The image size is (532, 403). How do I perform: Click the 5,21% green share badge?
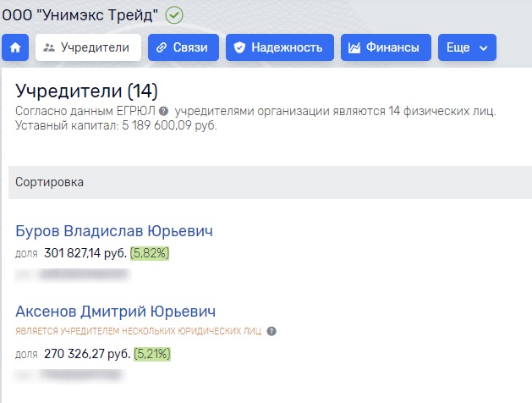[152, 354]
